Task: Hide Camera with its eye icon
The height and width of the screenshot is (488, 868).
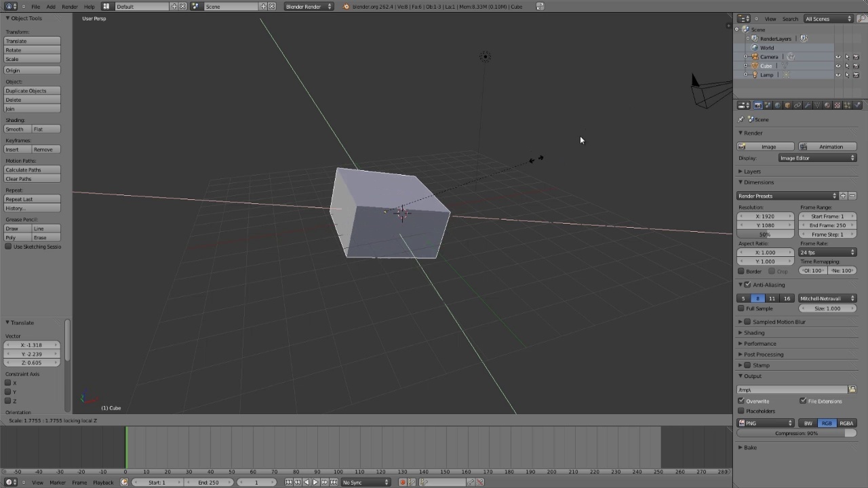Action: click(x=838, y=57)
